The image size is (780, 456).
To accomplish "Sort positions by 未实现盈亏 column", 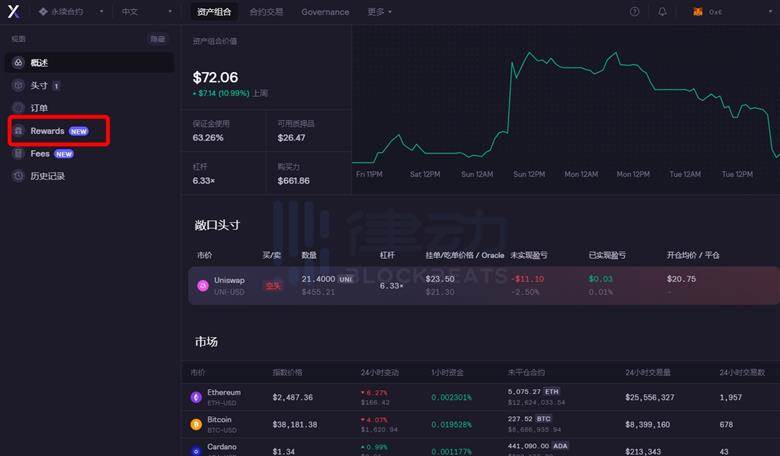I will (x=529, y=255).
